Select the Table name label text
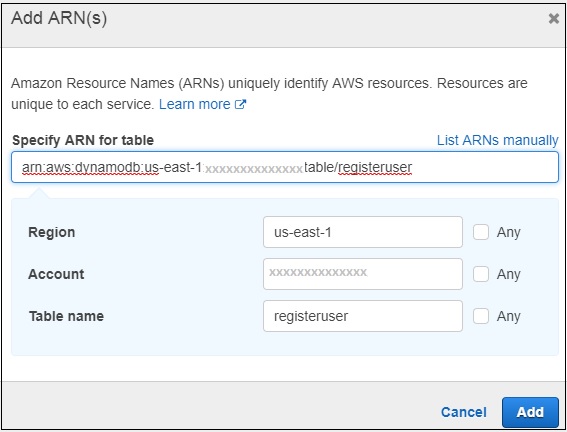567x432 pixels. 66,316
